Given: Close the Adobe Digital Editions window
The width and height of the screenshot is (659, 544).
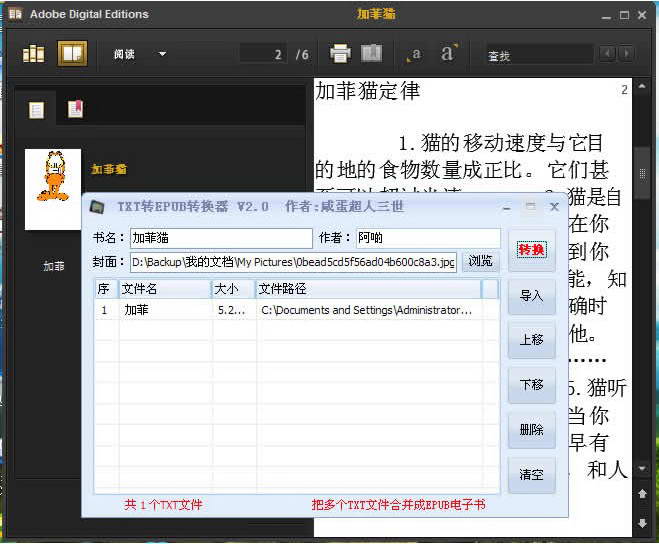Looking at the screenshot, I should point(642,16).
